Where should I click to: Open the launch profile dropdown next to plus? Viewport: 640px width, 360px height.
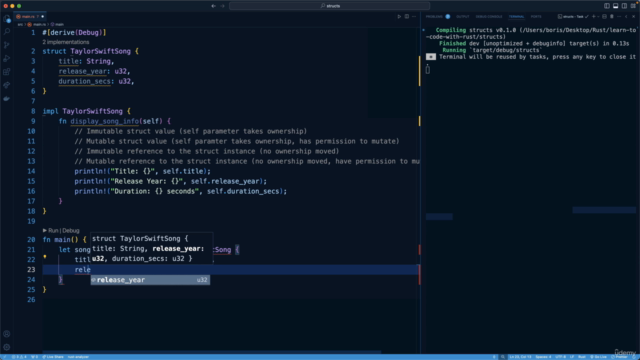tap(598, 17)
